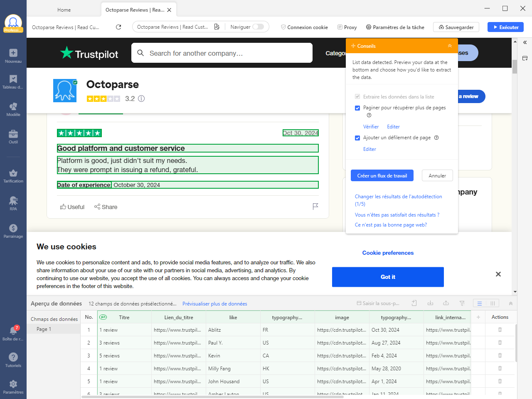Click Share on the review

pyautogui.click(x=106, y=207)
